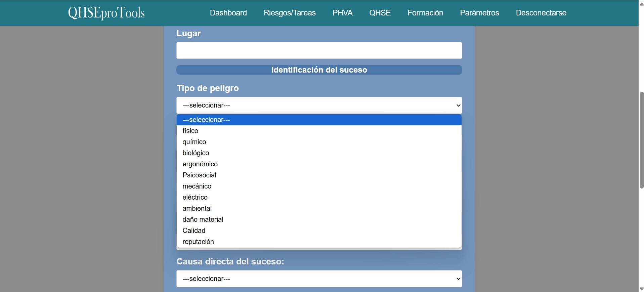This screenshot has height=292, width=644.
Task: Click the page scrollbar down arrow
Action: click(x=641, y=289)
